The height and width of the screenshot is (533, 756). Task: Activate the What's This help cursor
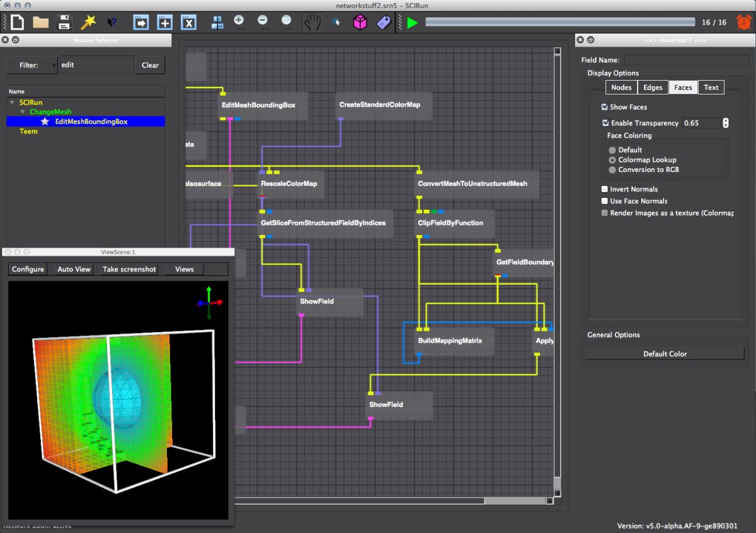tap(112, 23)
